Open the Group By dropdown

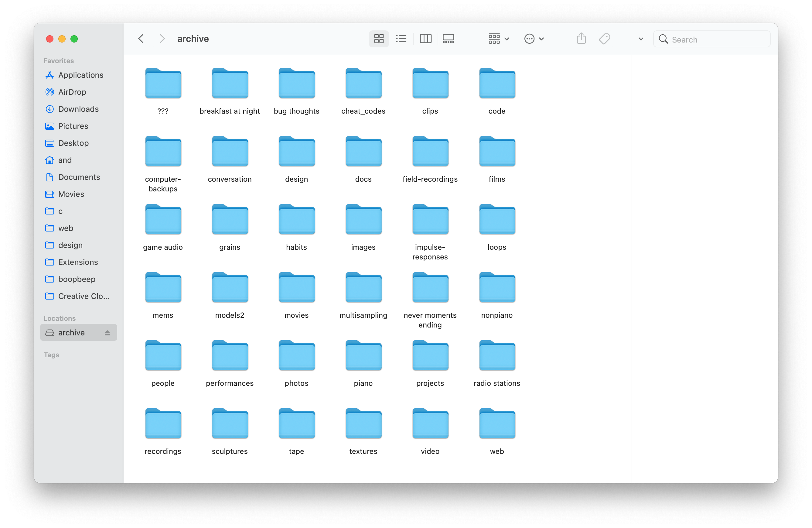coord(498,39)
